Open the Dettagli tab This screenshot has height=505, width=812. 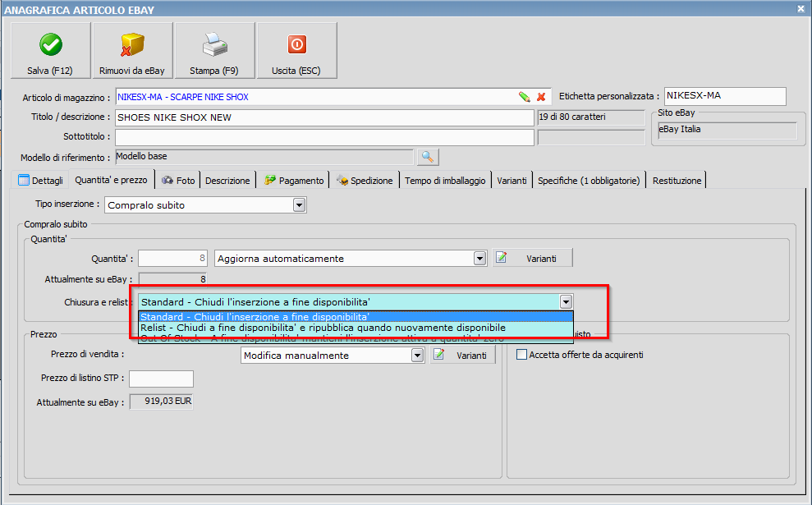pos(40,181)
